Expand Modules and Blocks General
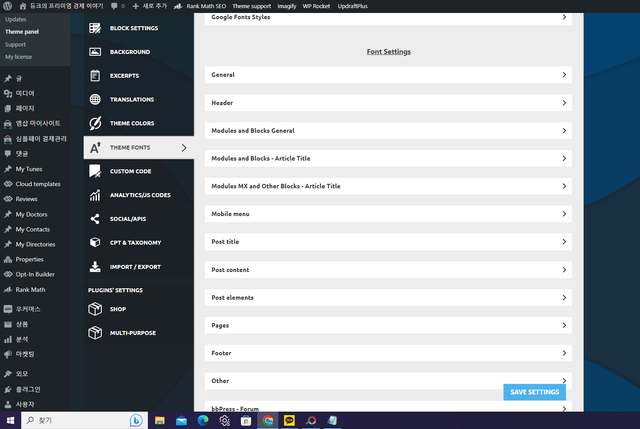The image size is (640, 429). click(x=388, y=131)
